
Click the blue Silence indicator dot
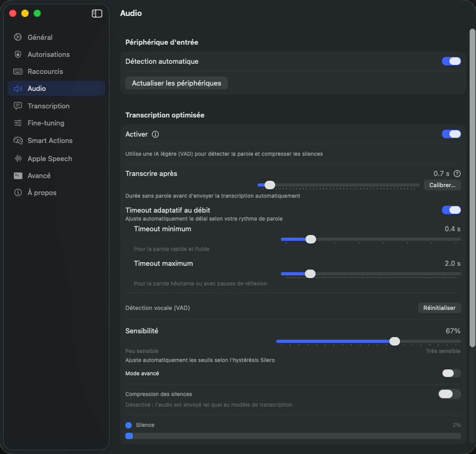click(x=129, y=425)
